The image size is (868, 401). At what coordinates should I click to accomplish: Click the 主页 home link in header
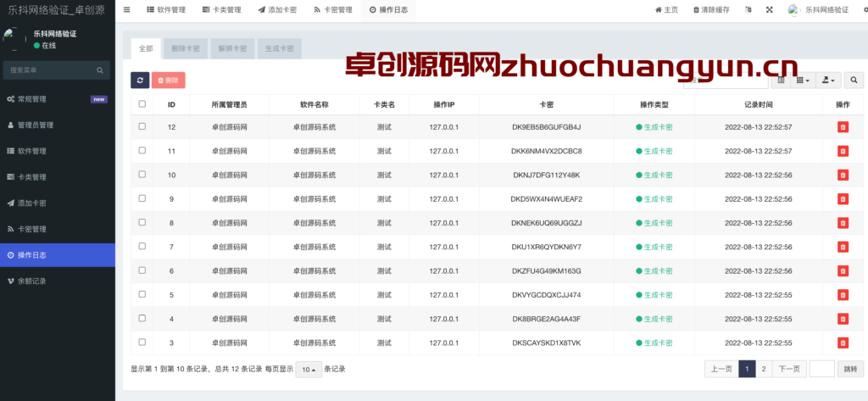666,10
